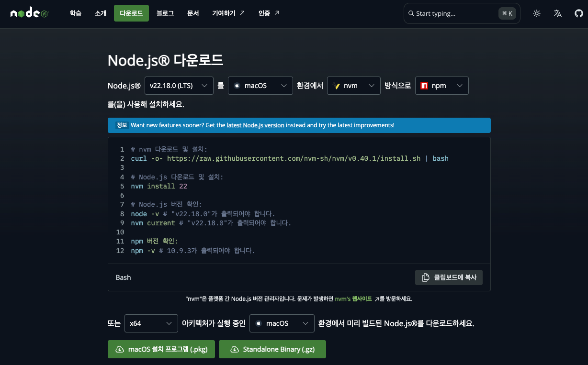588x365 pixels.
Task: Click the ⌘K shortcut badge
Action: point(508,13)
